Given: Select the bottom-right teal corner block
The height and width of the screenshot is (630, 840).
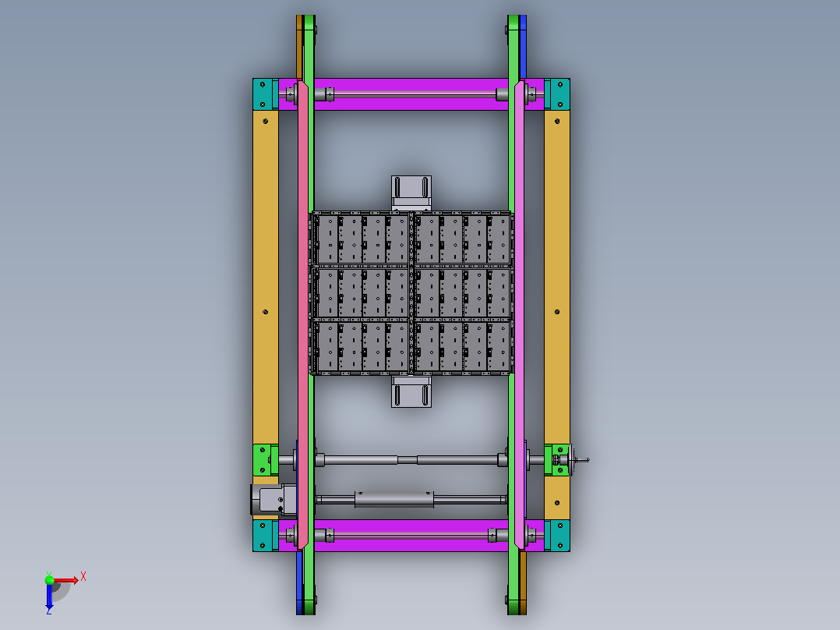Looking at the screenshot, I should point(557,535).
